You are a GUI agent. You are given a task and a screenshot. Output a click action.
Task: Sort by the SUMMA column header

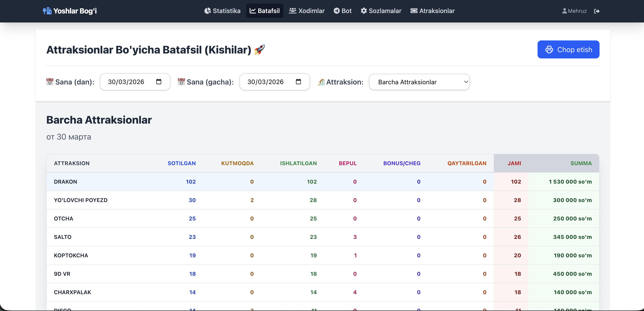coord(581,163)
